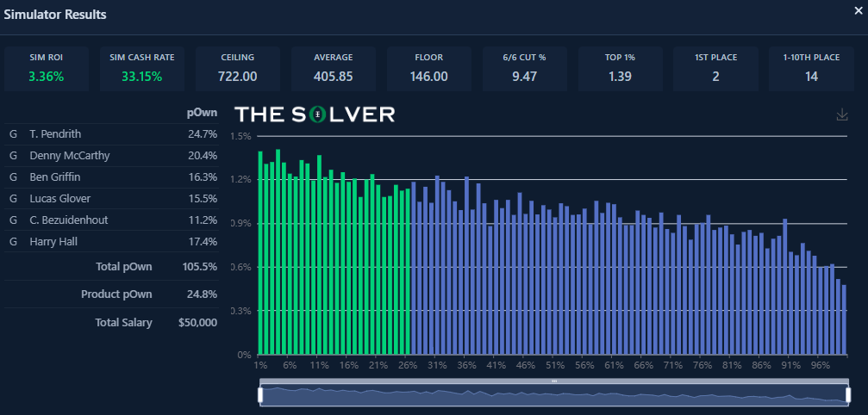Click the FLOOR 146.00 card
Screen dimensions: 868x415
pyautogui.click(x=429, y=69)
